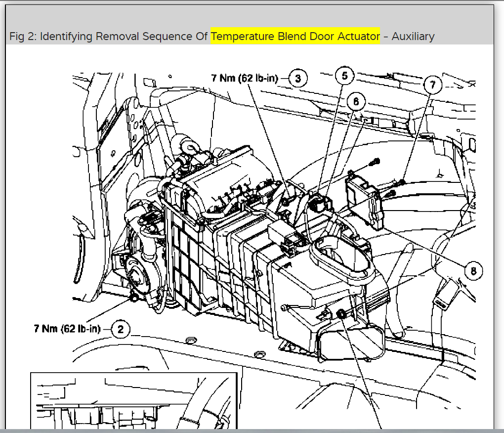Image resolution: width=504 pixels, height=433 pixels.
Task: Click callout circle number 7
Action: [x=433, y=85]
